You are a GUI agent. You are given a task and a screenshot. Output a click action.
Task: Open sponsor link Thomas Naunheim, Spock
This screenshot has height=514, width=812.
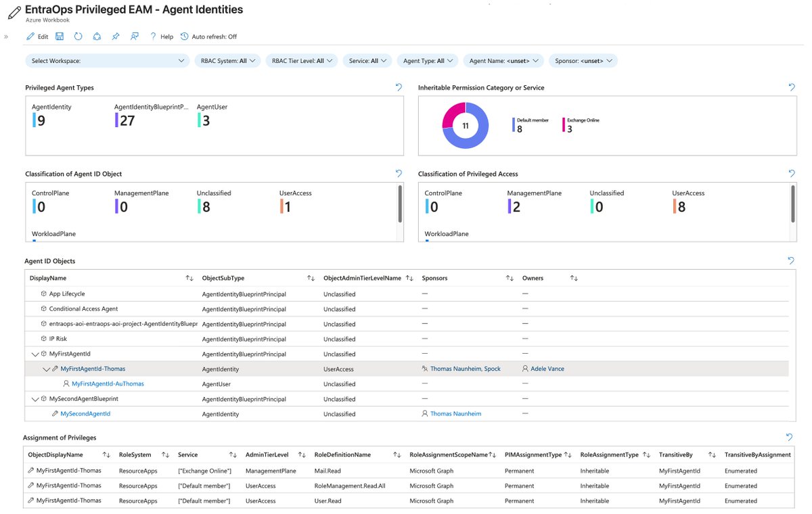pyautogui.click(x=466, y=369)
